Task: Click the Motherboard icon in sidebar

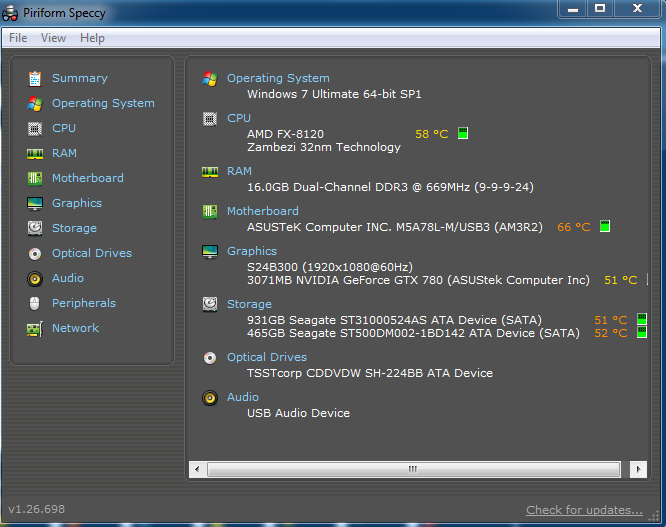Action: pyautogui.click(x=35, y=178)
